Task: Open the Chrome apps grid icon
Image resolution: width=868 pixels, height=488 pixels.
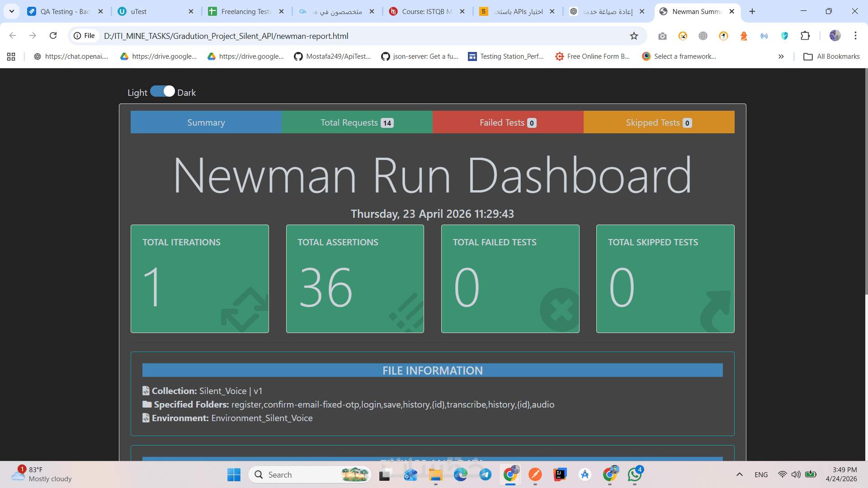Action: click(x=11, y=56)
